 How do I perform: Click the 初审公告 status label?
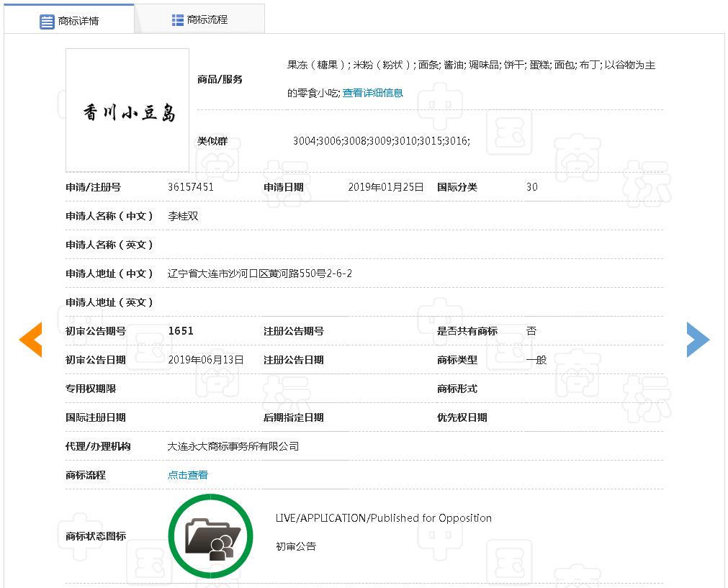pyautogui.click(x=295, y=546)
